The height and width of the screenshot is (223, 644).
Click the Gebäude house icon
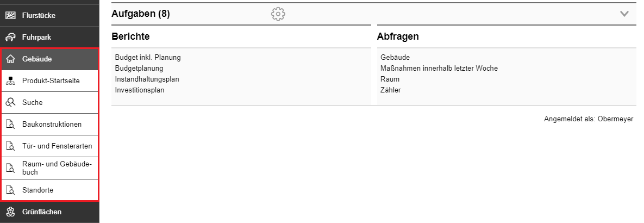(x=10, y=59)
